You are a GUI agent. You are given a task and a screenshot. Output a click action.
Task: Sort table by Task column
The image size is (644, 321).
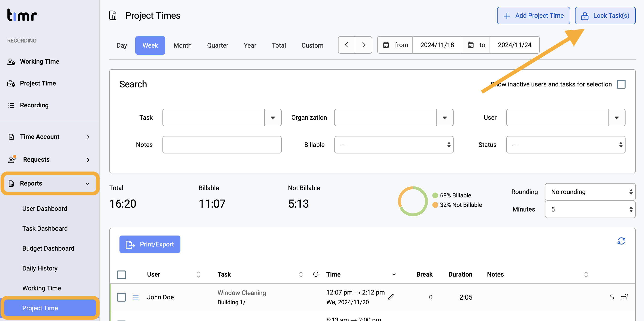(x=301, y=274)
